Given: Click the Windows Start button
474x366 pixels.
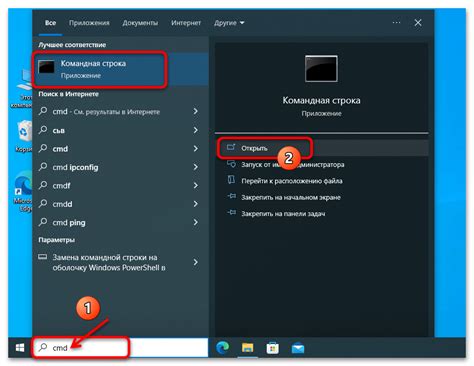Looking at the screenshot, I should (x=20, y=348).
